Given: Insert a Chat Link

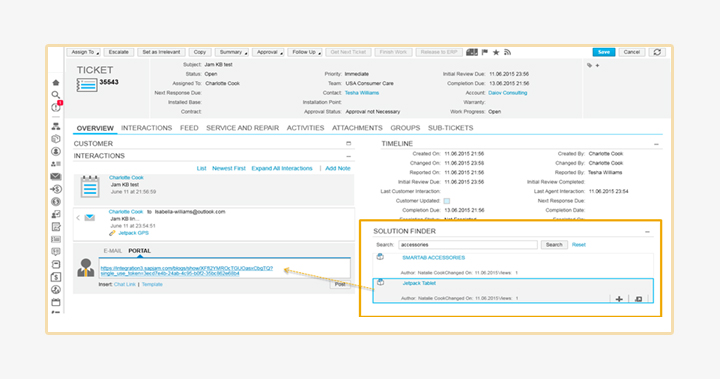Looking at the screenshot, I should (125, 284).
